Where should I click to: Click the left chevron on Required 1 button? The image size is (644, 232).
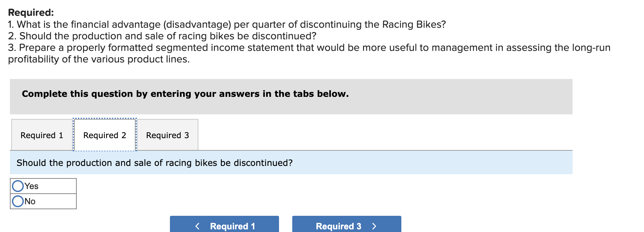197,226
